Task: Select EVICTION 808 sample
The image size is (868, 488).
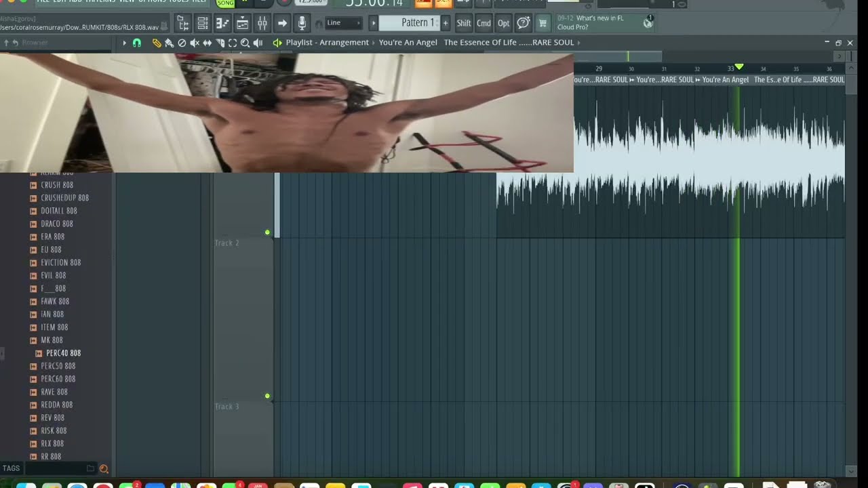Action: click(x=60, y=262)
